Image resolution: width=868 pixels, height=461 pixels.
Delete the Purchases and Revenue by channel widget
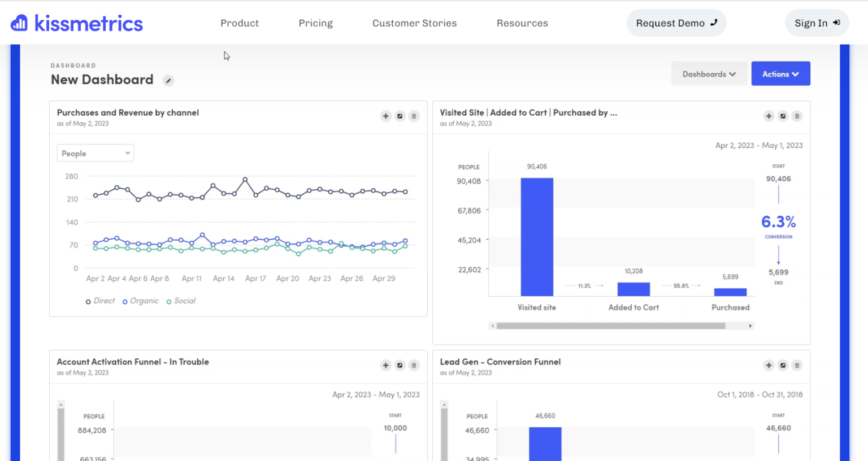coord(414,116)
